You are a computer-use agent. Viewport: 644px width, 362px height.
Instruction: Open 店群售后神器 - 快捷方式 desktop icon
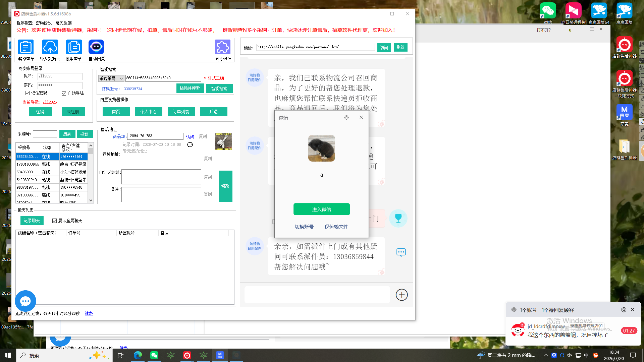coord(625,84)
